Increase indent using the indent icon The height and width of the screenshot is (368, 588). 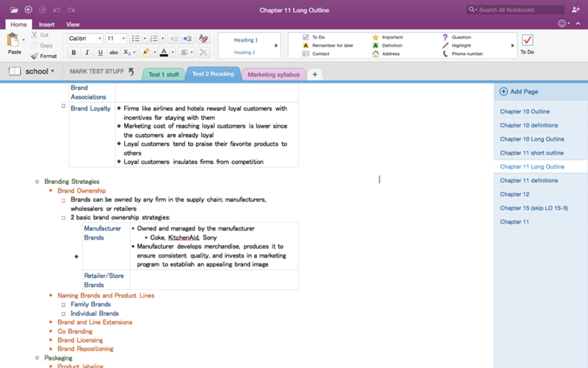point(187,38)
